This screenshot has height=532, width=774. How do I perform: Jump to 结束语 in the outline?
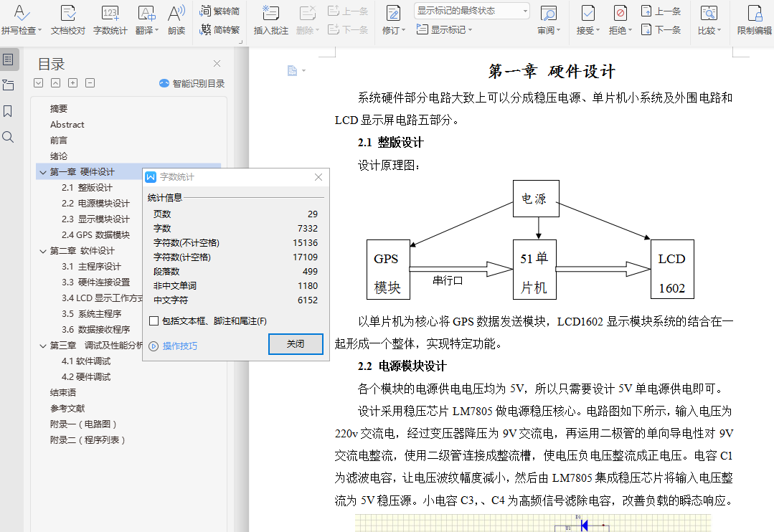(63, 393)
